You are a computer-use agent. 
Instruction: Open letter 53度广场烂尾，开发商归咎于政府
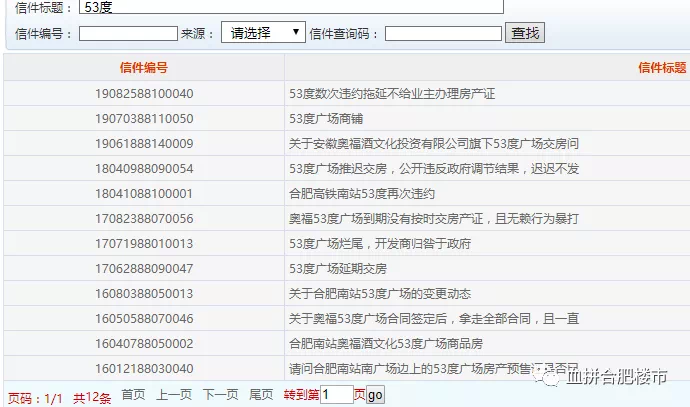pos(379,244)
